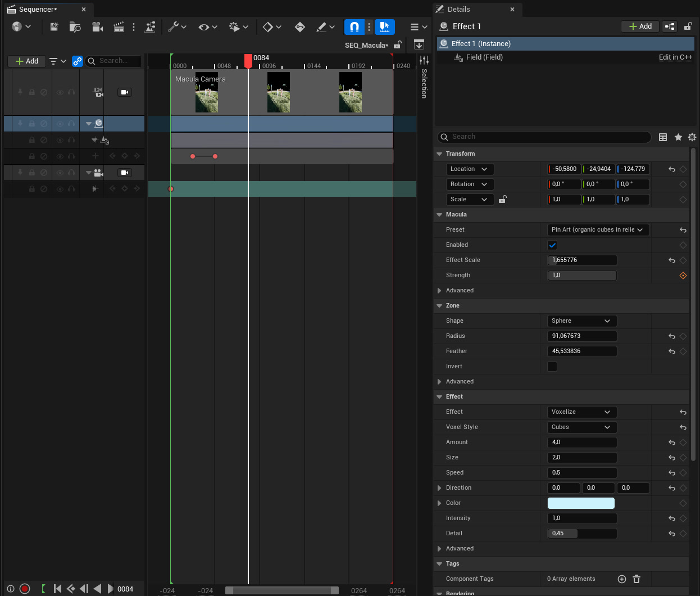Click the red playhead marker at frame 0084

coord(248,61)
